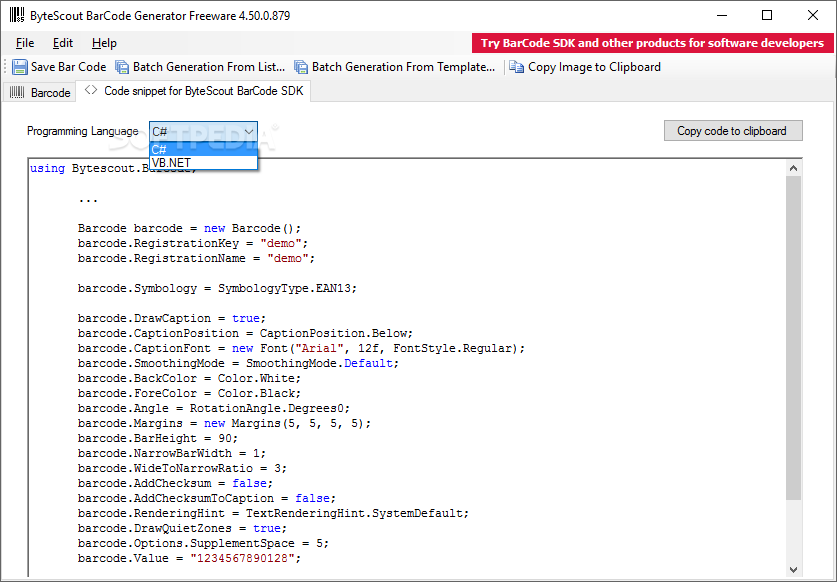Click the vertical scrollbar thumb in code area
The width and height of the screenshot is (837, 582).
[x=793, y=338]
